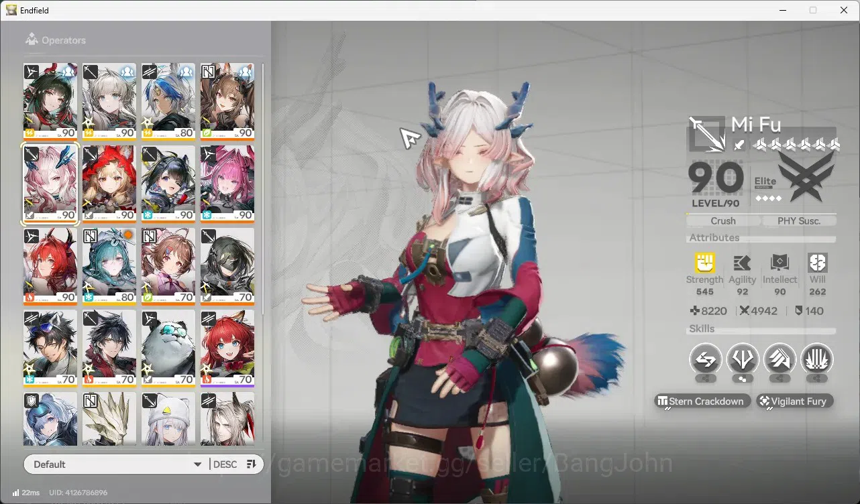The image size is (860, 504).
Task: Click the link badge under the third skill
Action: (x=780, y=379)
